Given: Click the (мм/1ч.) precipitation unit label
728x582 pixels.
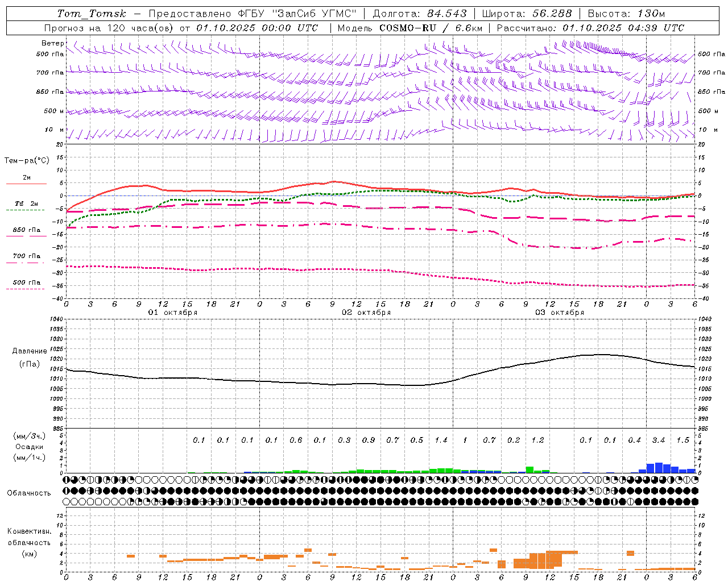Looking at the screenshot, I should tap(29, 458).
